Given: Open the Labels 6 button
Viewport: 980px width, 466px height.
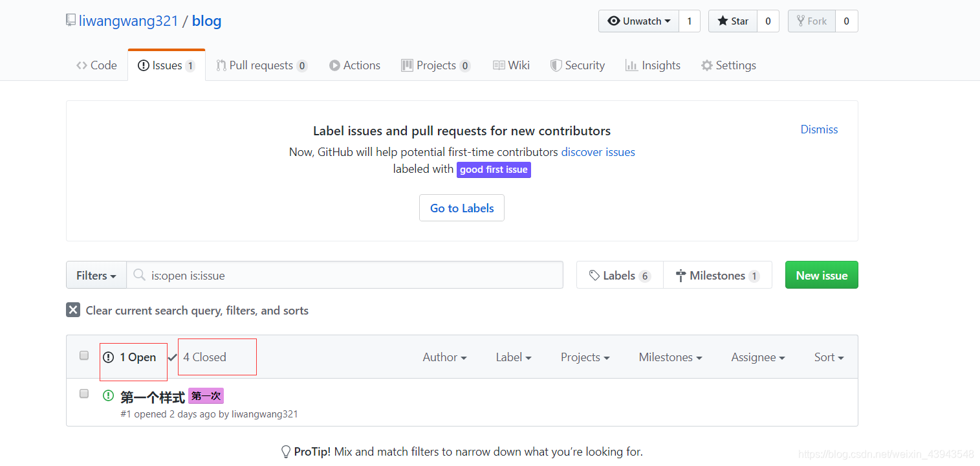Looking at the screenshot, I should coord(620,275).
